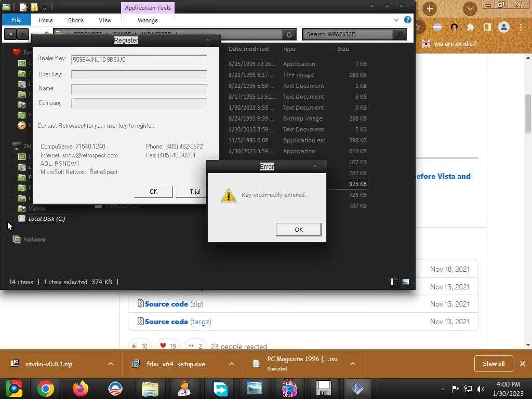Open Chrome profile avatar
The height and width of the screenshot is (399, 532).
(x=504, y=27)
